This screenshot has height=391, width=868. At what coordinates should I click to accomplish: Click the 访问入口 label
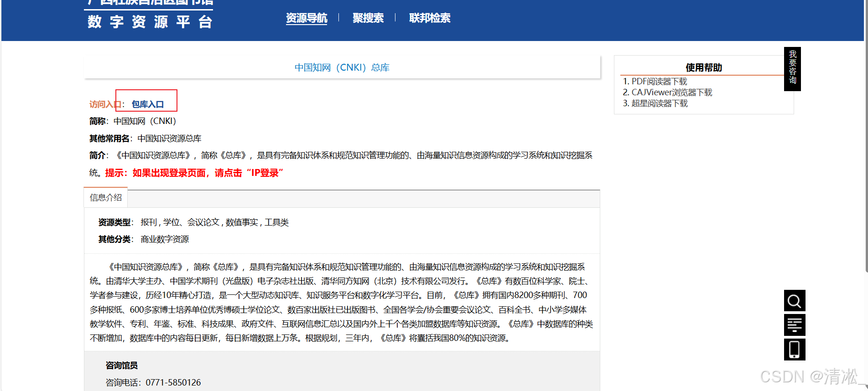105,104
